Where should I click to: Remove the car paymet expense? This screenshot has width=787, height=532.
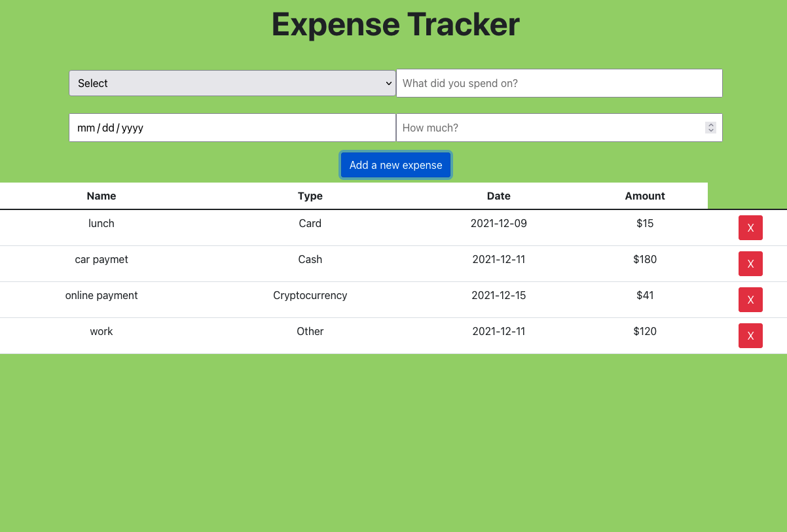tap(750, 264)
